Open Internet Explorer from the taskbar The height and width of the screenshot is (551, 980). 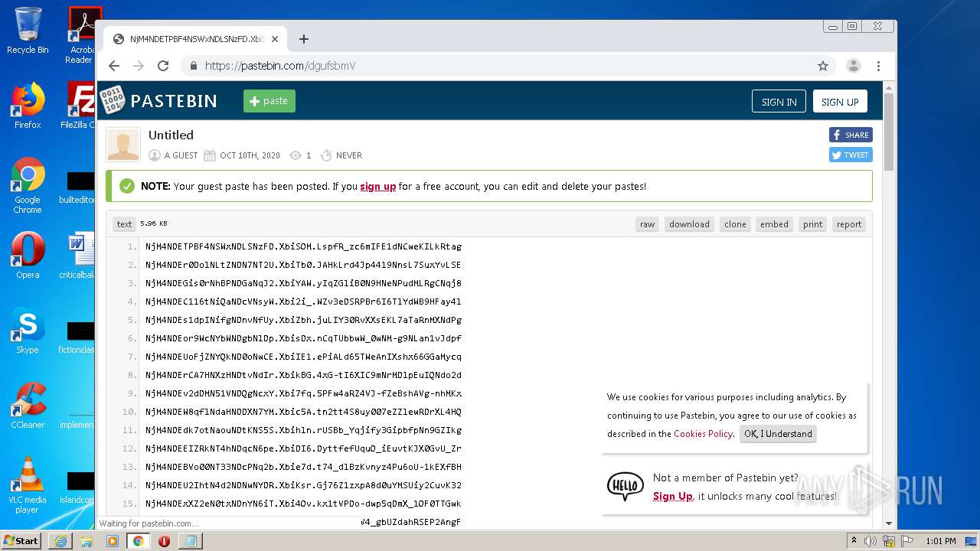pos(60,541)
